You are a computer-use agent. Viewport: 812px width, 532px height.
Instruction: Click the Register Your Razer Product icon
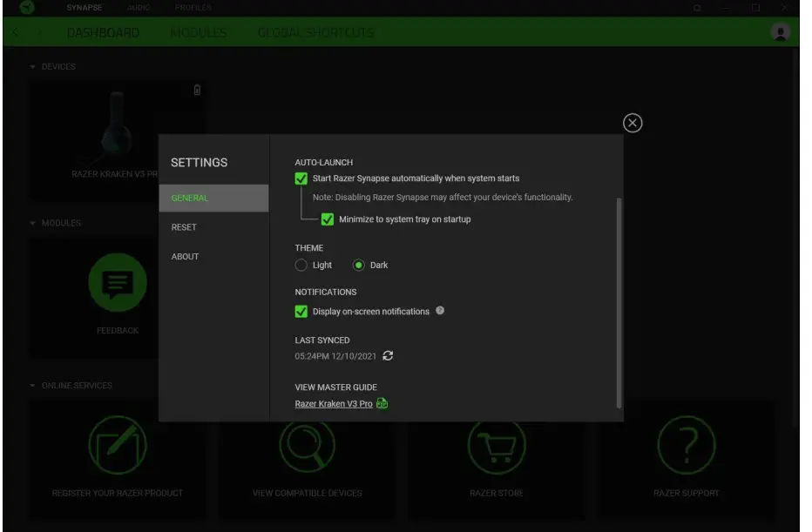pos(118,445)
